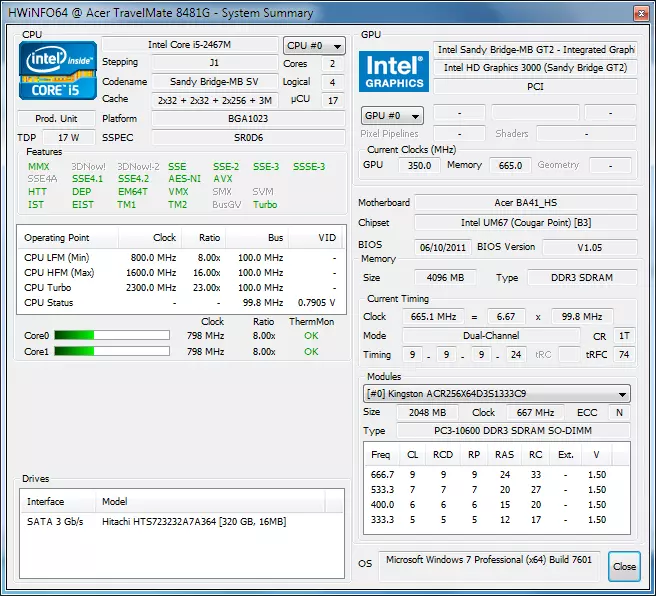This screenshot has height=596, width=656.
Task: Click the SSPEC field showing SR0D6
Action: [x=248, y=138]
